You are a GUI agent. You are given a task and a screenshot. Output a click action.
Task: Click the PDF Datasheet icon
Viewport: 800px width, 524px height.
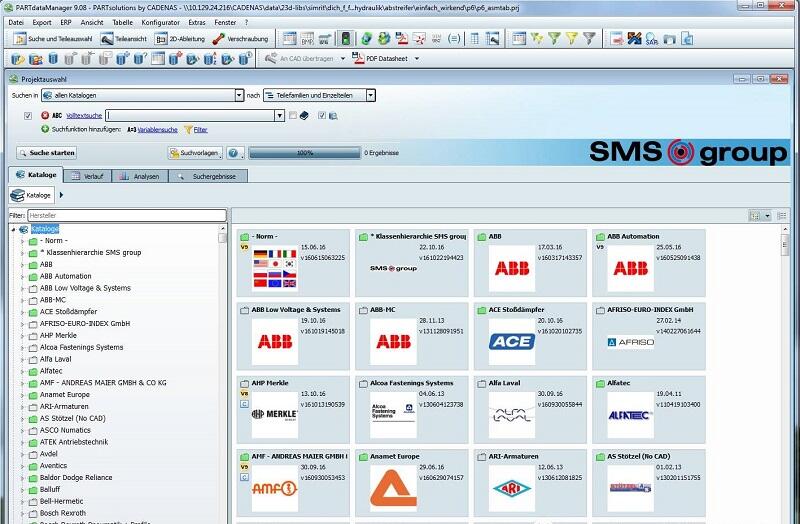point(358,58)
